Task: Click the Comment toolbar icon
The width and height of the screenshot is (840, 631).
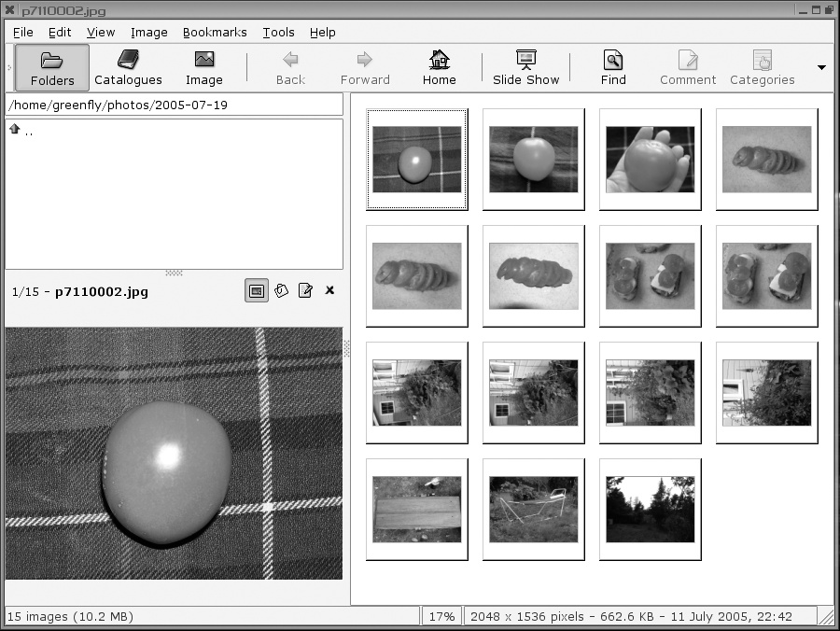Action: [x=687, y=66]
